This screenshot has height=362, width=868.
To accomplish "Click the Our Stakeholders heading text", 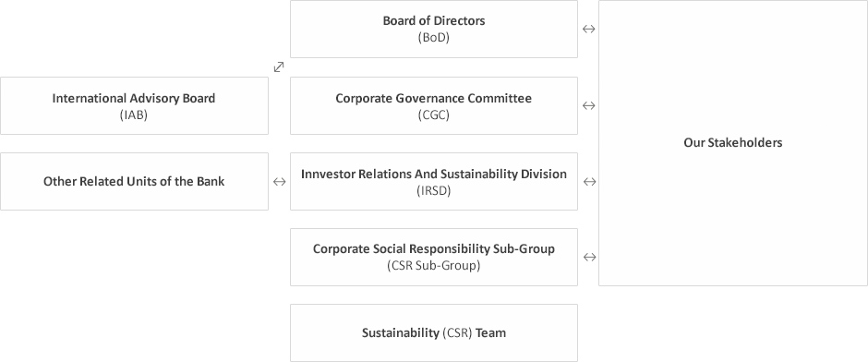I will pos(733,143).
